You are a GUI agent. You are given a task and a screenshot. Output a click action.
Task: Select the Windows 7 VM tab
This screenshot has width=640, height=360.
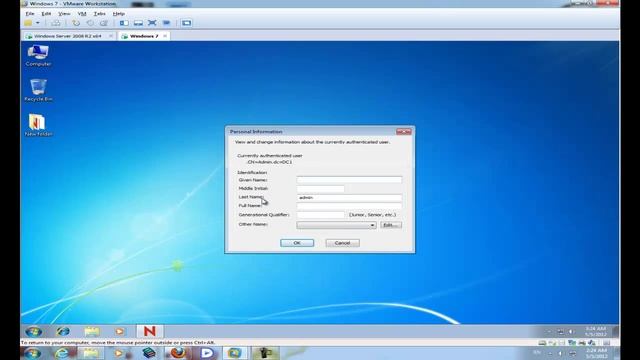pos(144,36)
